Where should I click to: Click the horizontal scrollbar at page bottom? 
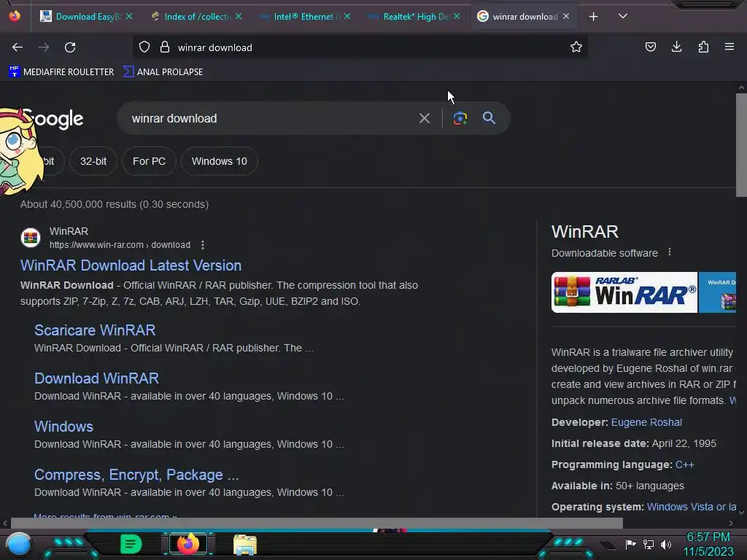tap(317, 523)
